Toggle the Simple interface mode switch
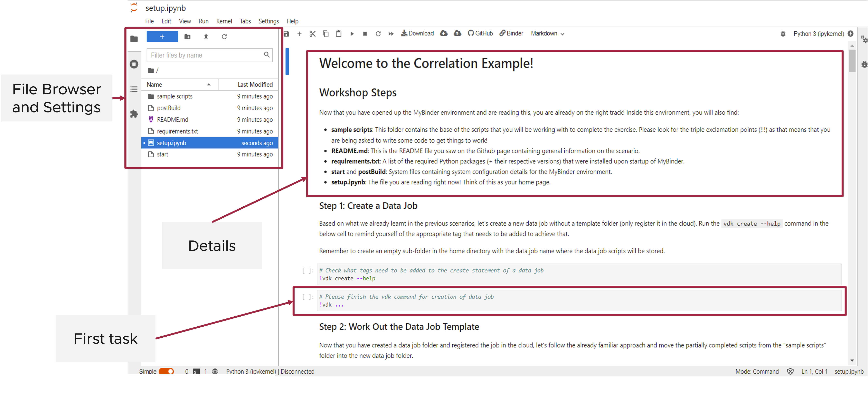 (166, 371)
